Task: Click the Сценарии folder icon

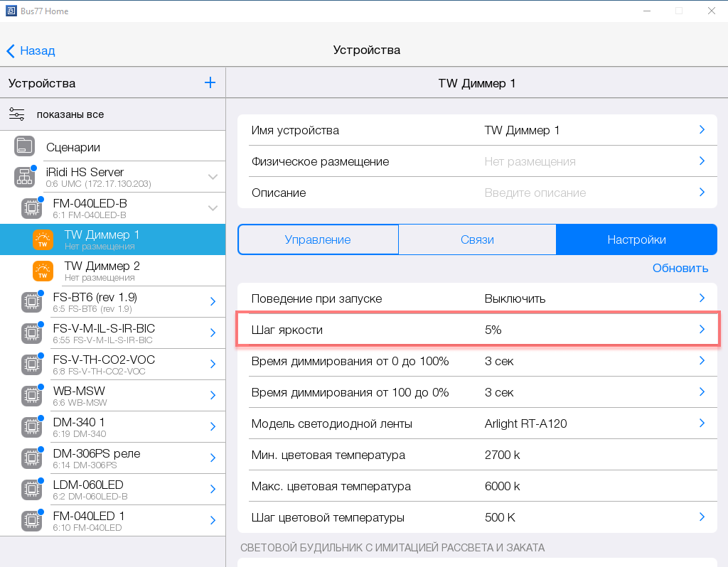Action: pos(25,147)
